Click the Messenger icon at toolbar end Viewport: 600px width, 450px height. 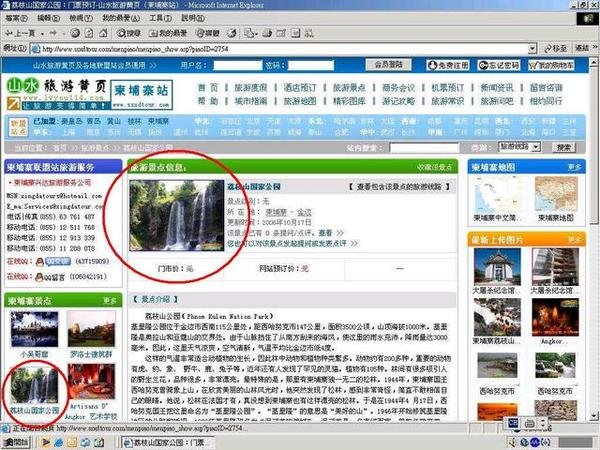click(309, 33)
